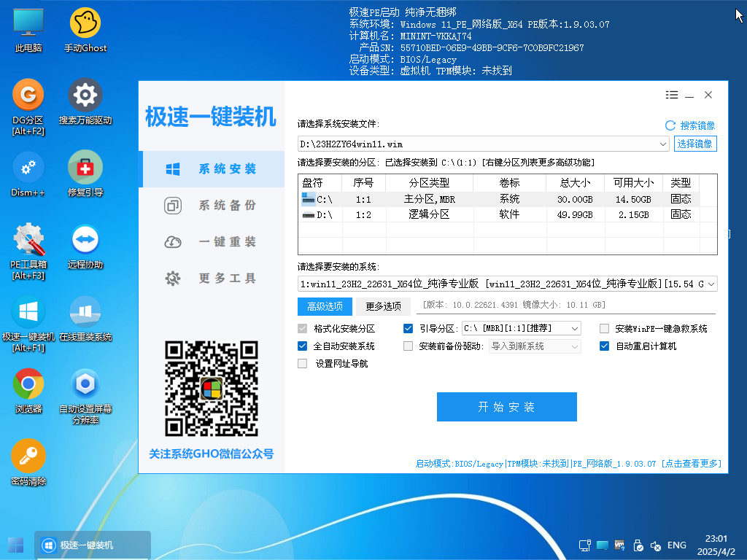Click the 关注系统GHO微信公众号 link

212,454
